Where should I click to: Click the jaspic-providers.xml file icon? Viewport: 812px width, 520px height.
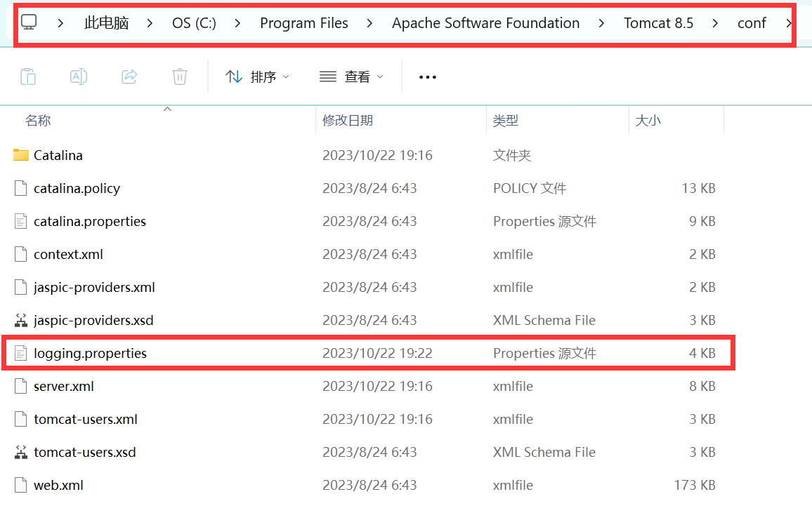tap(20, 287)
